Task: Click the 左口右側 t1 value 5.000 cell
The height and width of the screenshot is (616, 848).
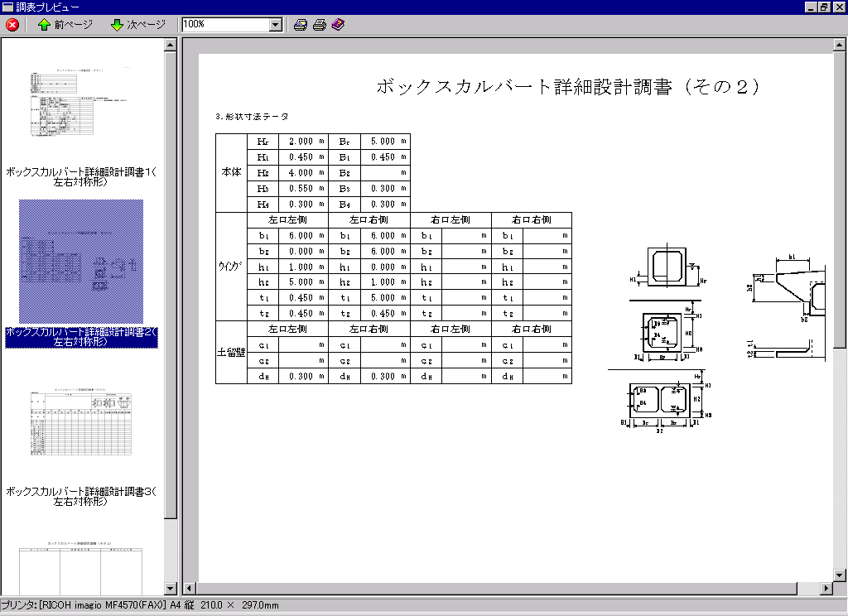Action: point(385,298)
